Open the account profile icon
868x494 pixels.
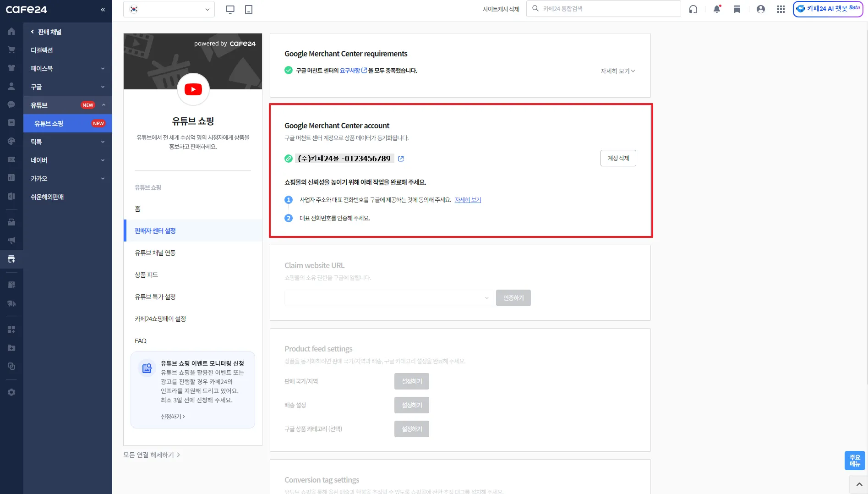761,9
